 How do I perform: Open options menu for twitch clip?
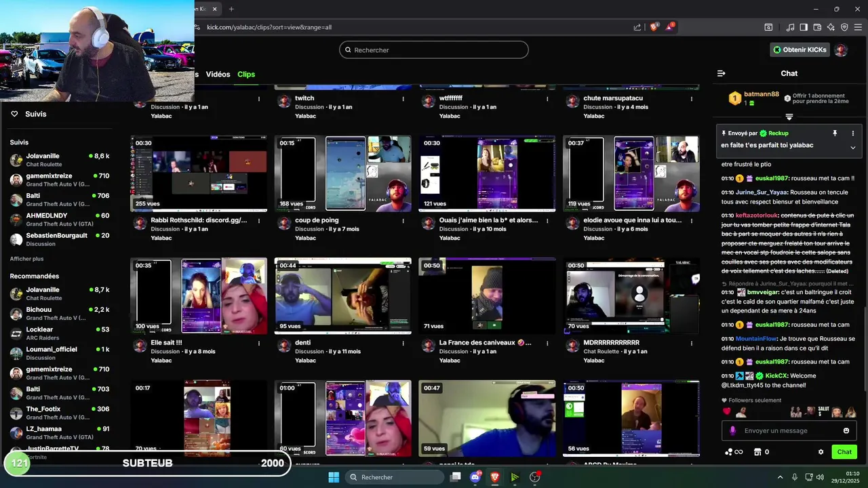click(403, 98)
